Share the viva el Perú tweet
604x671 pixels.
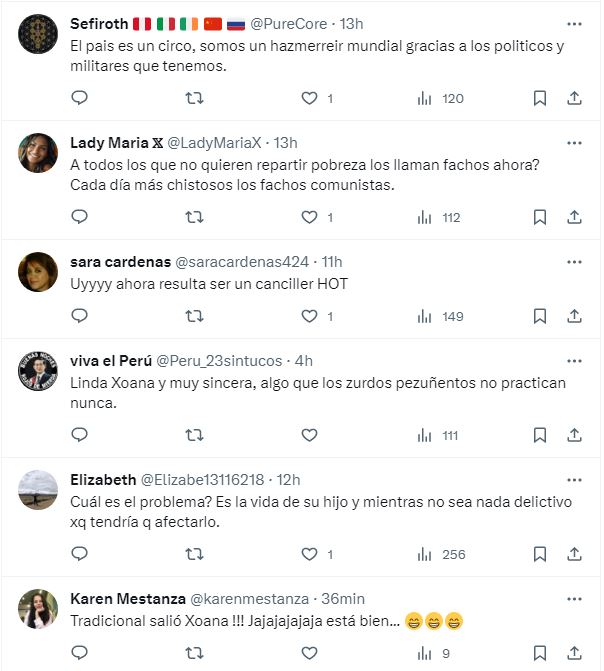(x=574, y=435)
